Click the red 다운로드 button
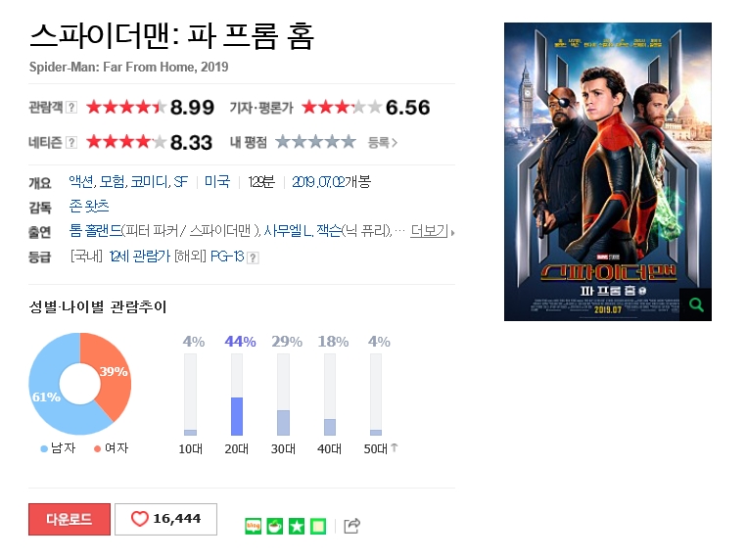746x560 pixels. tap(70, 519)
